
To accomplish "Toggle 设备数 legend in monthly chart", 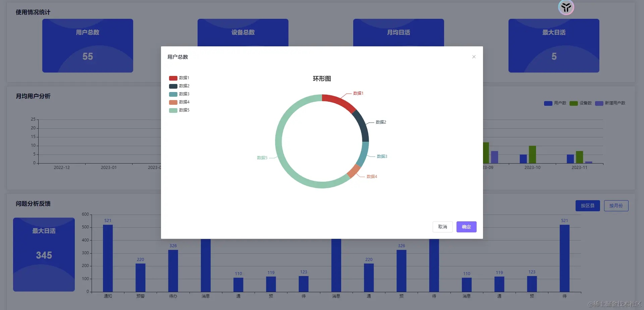I will tap(581, 103).
